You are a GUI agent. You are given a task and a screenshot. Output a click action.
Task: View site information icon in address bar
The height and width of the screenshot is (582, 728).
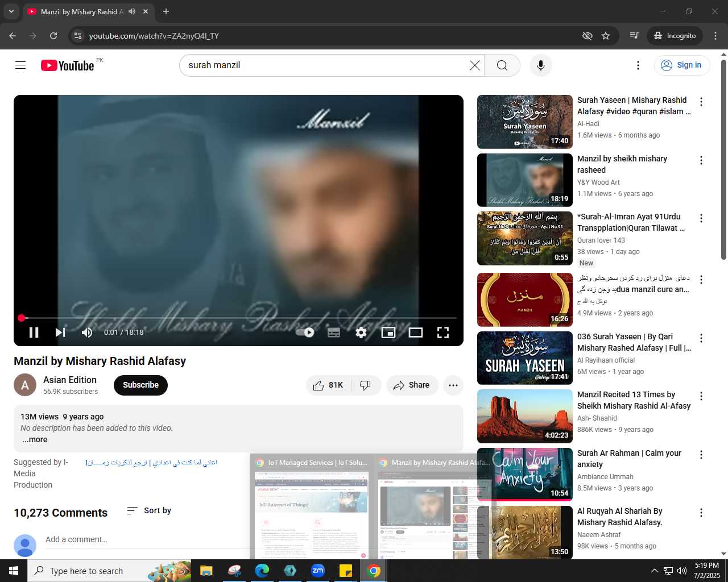coord(78,36)
